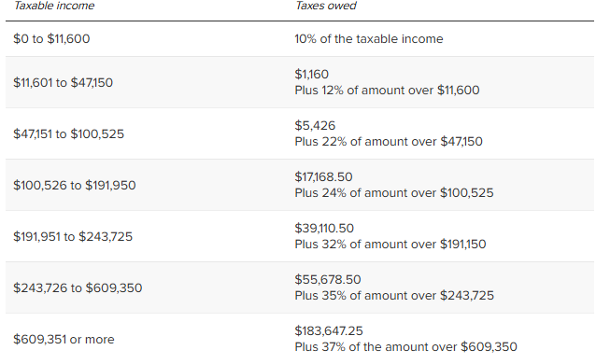Image resolution: width=596 pixels, height=364 pixels.
Task: Click the '$55,678.50' tax amount
Action: point(328,279)
